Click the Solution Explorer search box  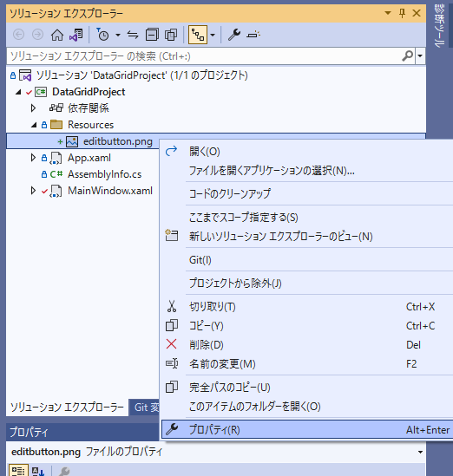pyautogui.click(x=204, y=56)
